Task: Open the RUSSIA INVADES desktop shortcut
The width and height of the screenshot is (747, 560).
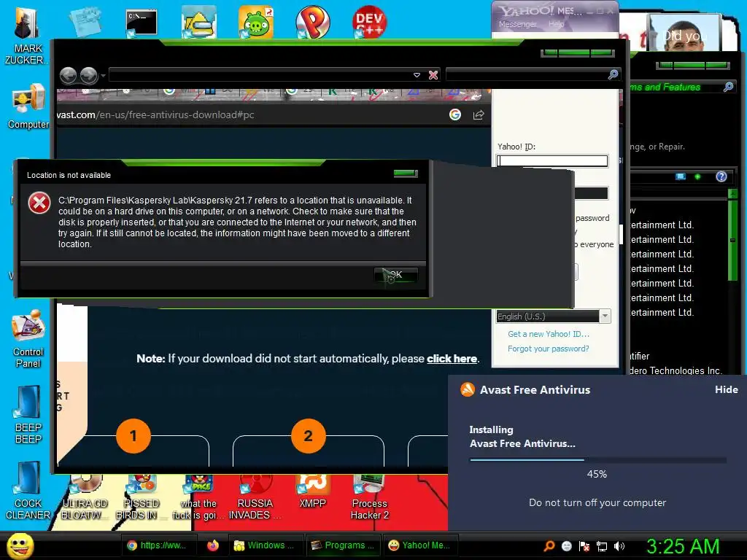Action: tap(255, 498)
